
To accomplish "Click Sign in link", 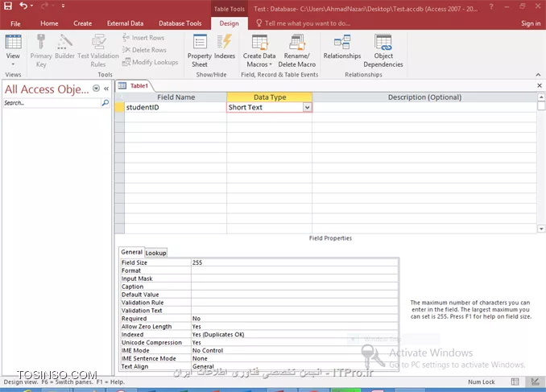I will pos(530,23).
